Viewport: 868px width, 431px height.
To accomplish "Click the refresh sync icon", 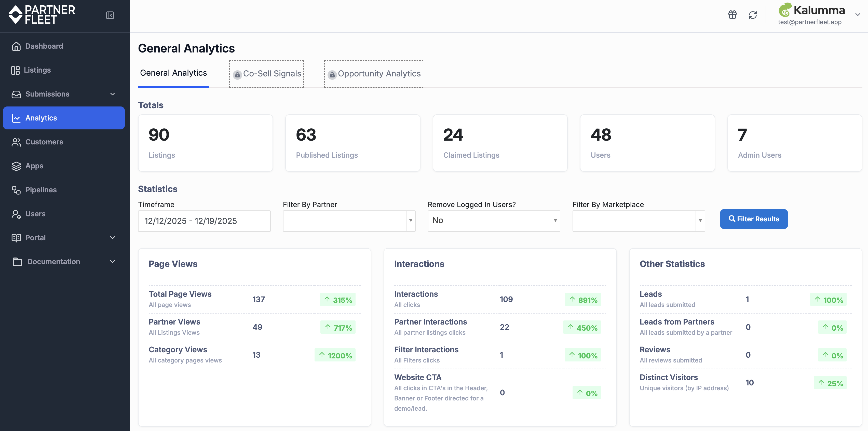I will [753, 15].
